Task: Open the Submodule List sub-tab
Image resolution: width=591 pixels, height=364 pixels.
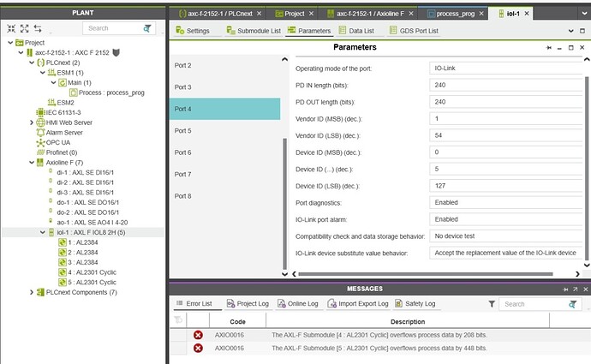Action: 254,31
